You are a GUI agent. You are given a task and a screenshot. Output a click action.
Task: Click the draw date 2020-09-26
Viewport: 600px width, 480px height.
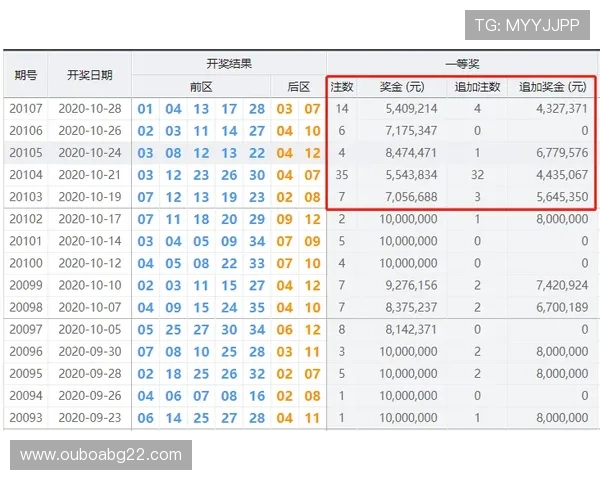[90, 395]
